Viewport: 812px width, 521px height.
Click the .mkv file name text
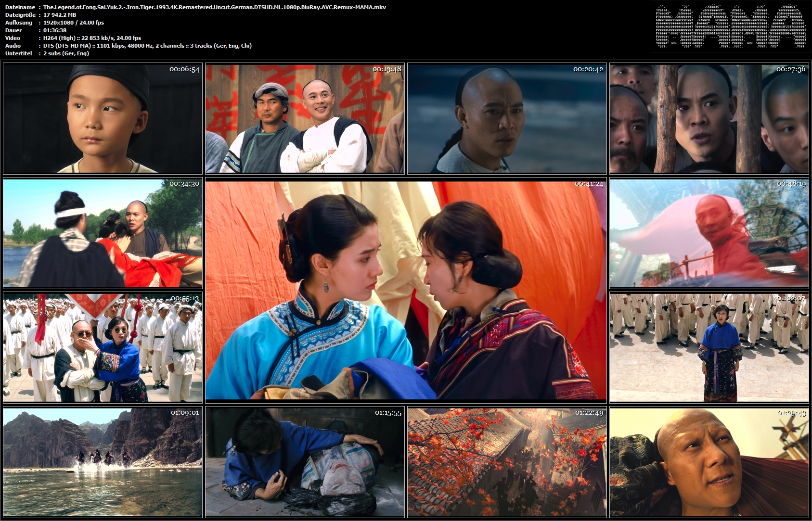click(215, 7)
